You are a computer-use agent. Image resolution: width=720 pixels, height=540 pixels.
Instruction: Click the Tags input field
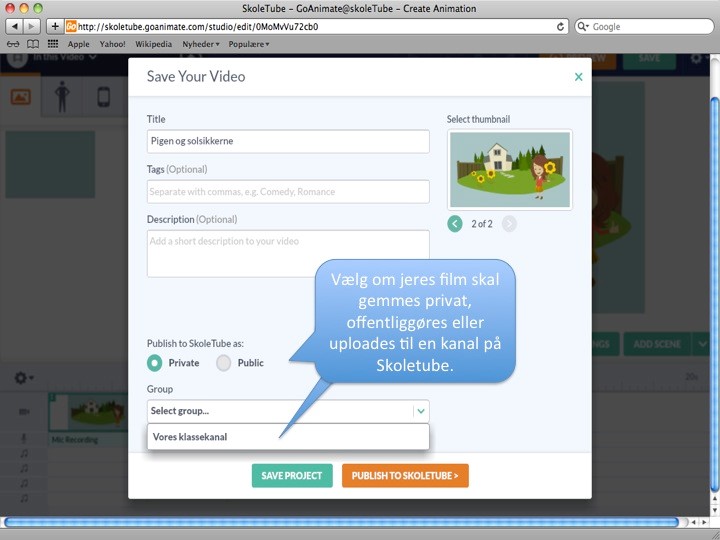point(288,191)
